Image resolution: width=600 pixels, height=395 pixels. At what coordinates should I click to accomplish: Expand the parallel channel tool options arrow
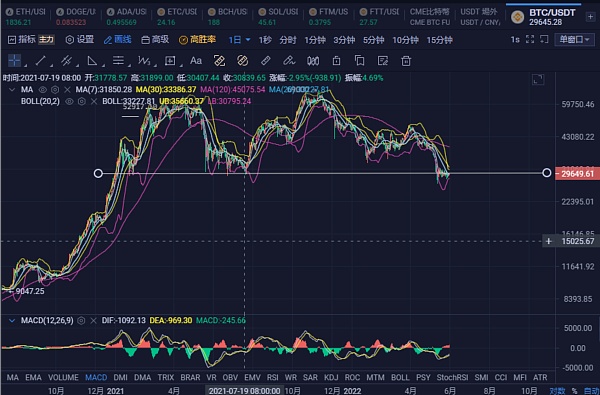(77, 65)
